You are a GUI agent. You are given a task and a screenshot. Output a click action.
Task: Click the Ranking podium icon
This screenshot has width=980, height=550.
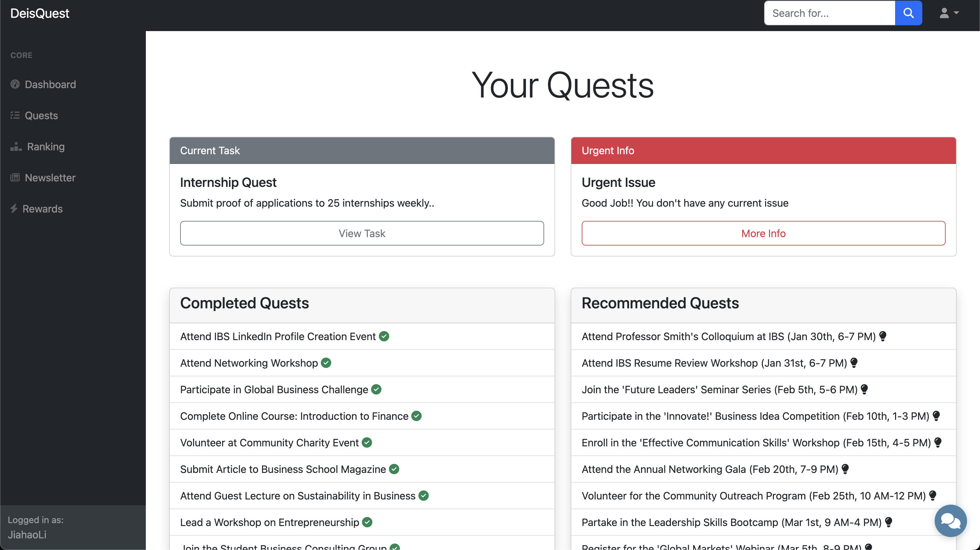(16, 146)
